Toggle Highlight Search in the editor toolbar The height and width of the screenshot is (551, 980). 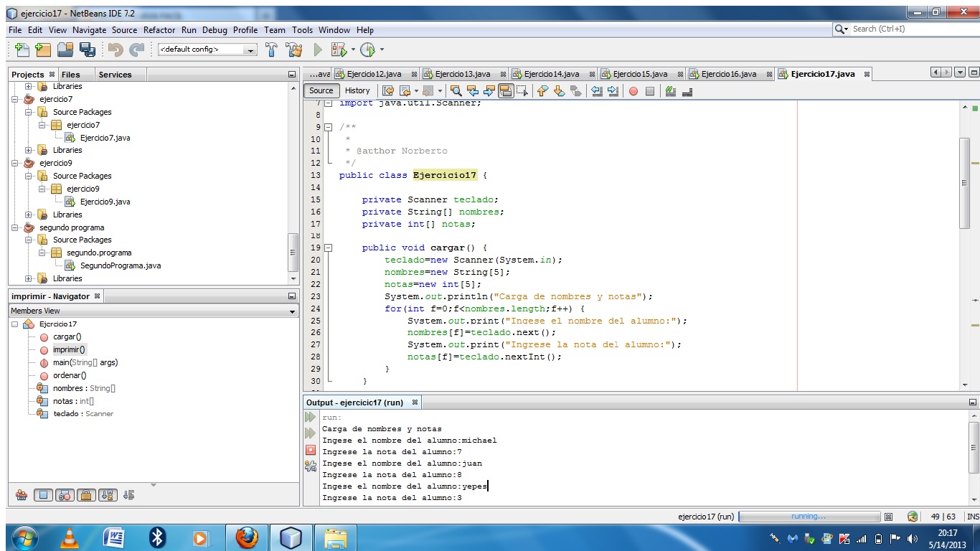[x=506, y=91]
